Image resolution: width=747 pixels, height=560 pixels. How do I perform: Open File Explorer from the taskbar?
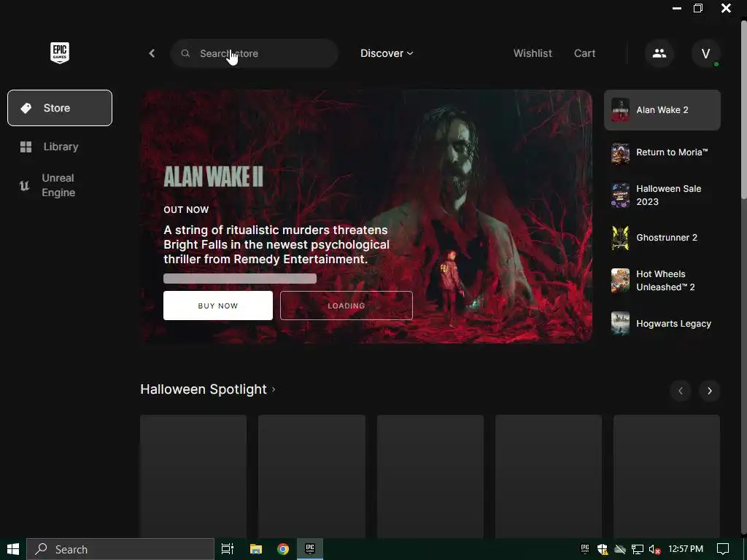coord(256,549)
